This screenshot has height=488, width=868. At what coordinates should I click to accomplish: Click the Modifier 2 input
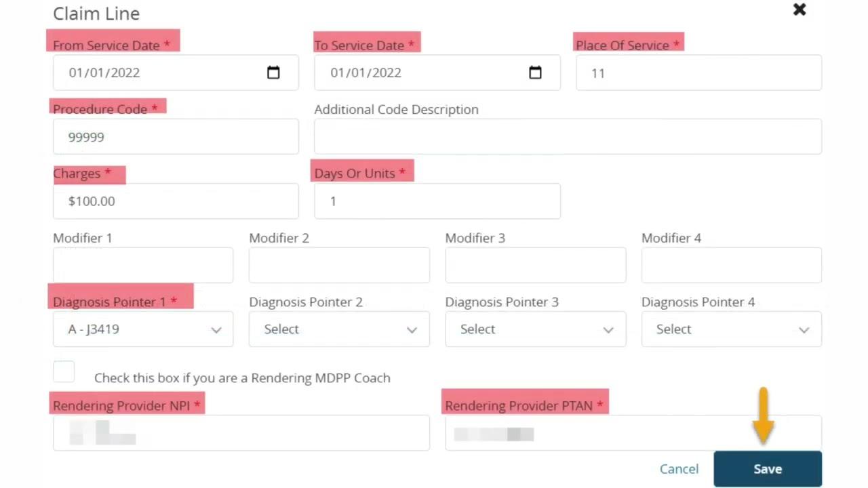339,265
